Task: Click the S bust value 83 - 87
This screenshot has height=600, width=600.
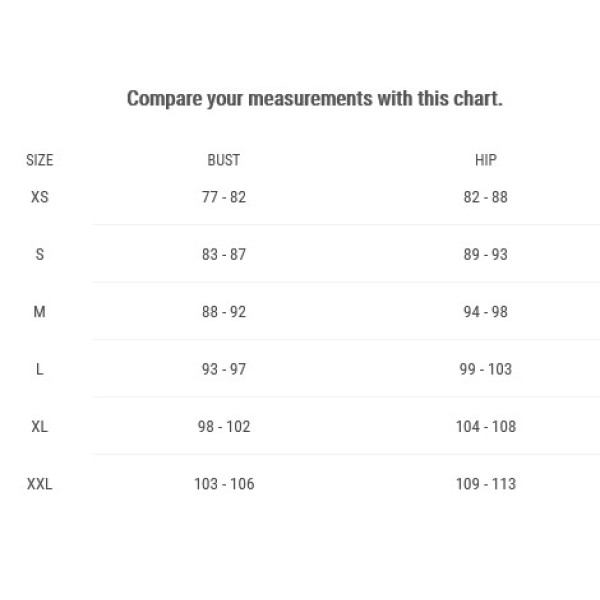Action: [224, 254]
